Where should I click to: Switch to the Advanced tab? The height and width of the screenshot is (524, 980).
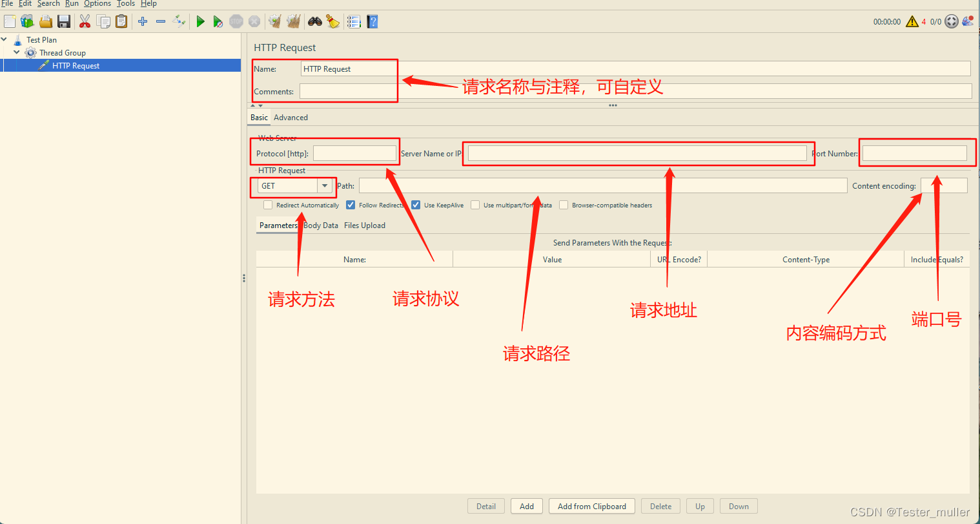tap(291, 118)
